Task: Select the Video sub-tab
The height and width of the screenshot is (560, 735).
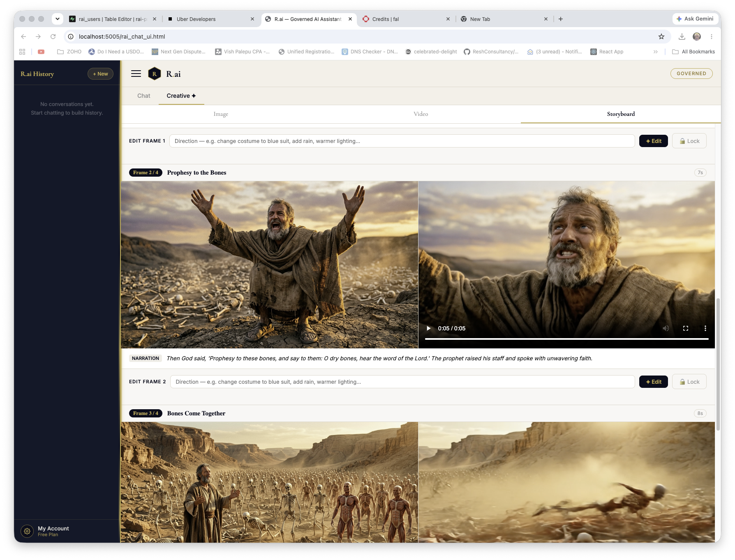Action: (x=421, y=114)
